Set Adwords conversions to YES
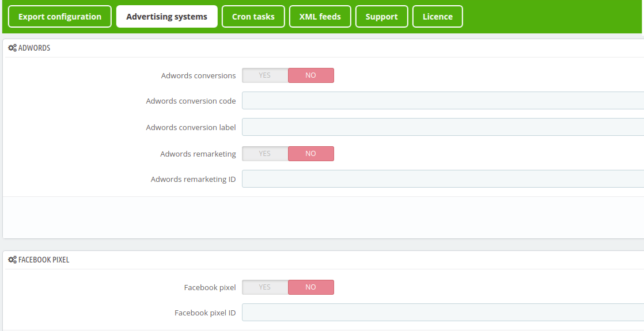 [265, 75]
